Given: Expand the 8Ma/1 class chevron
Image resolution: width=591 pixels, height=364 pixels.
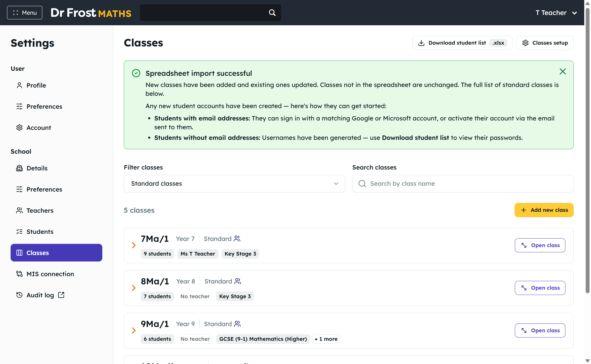Looking at the screenshot, I should [134, 288].
